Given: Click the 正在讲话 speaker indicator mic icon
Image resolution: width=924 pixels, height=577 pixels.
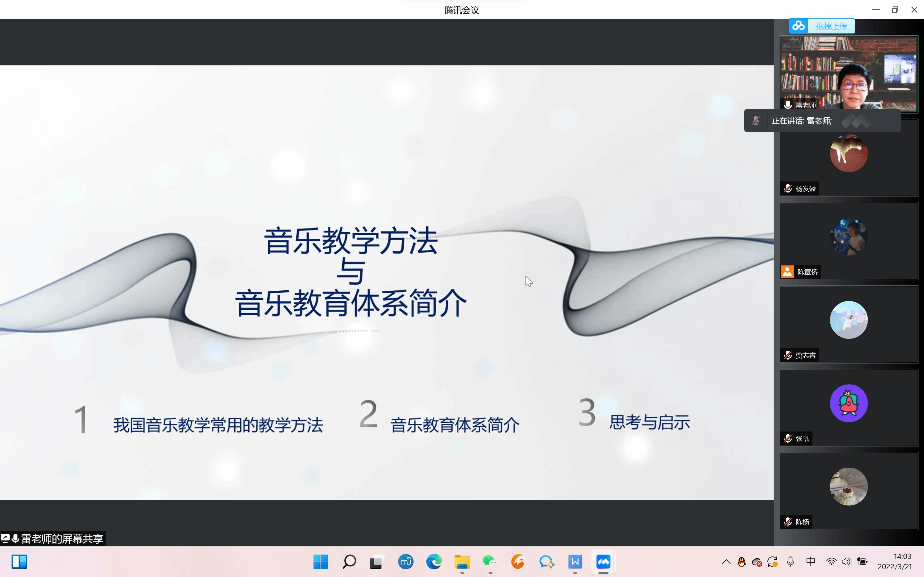Looking at the screenshot, I should [x=756, y=121].
